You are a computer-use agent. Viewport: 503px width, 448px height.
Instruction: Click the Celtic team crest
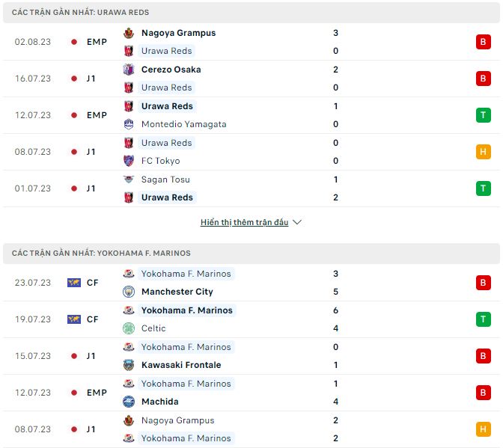129,328
